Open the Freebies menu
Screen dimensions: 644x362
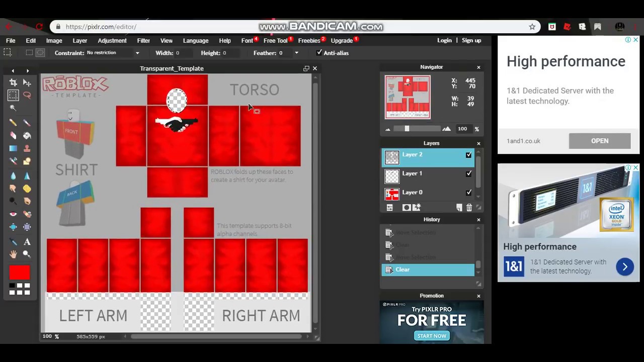[x=309, y=41]
